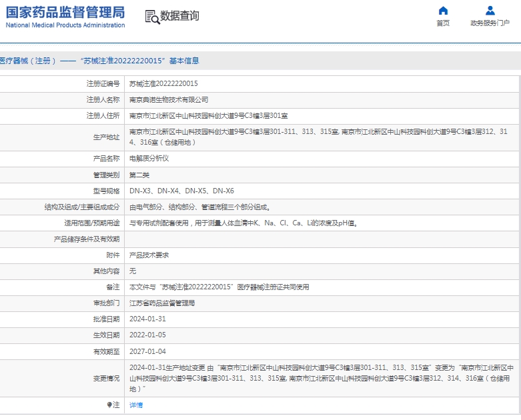Screen dimensions: 521x420
Task: Click the National Medical Products Administration subtitle
Action: point(65,25)
